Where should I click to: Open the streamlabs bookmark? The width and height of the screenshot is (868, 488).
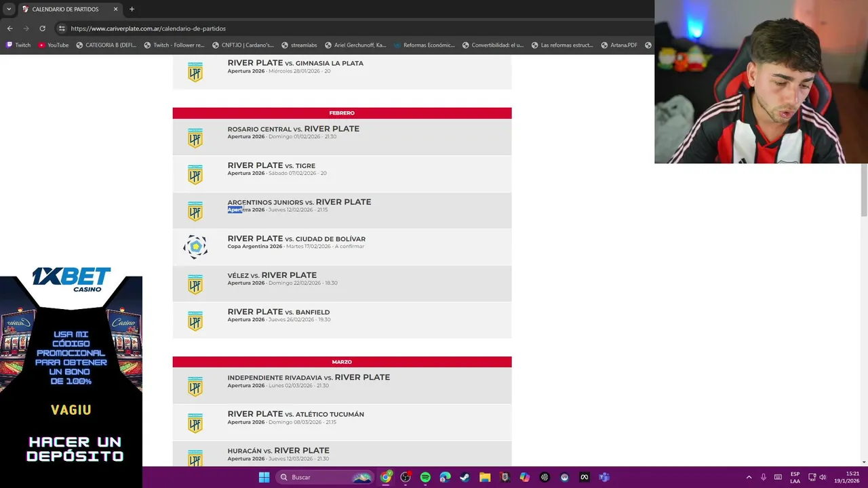click(299, 45)
